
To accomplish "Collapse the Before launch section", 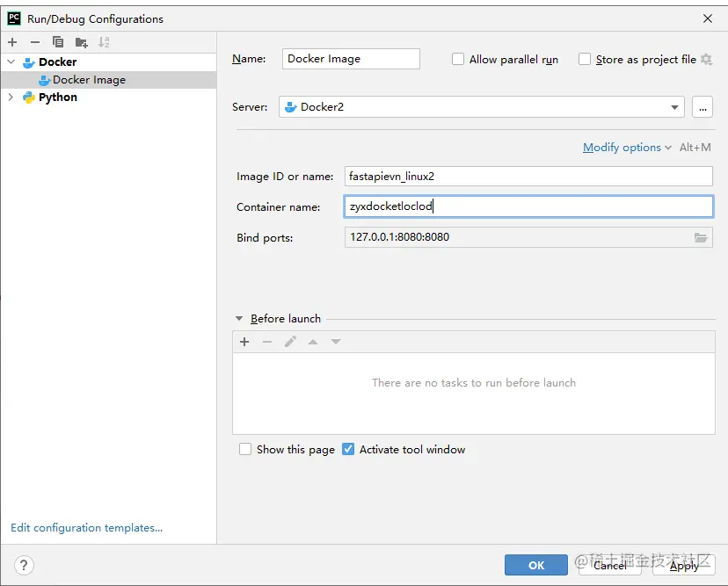I will (x=239, y=319).
